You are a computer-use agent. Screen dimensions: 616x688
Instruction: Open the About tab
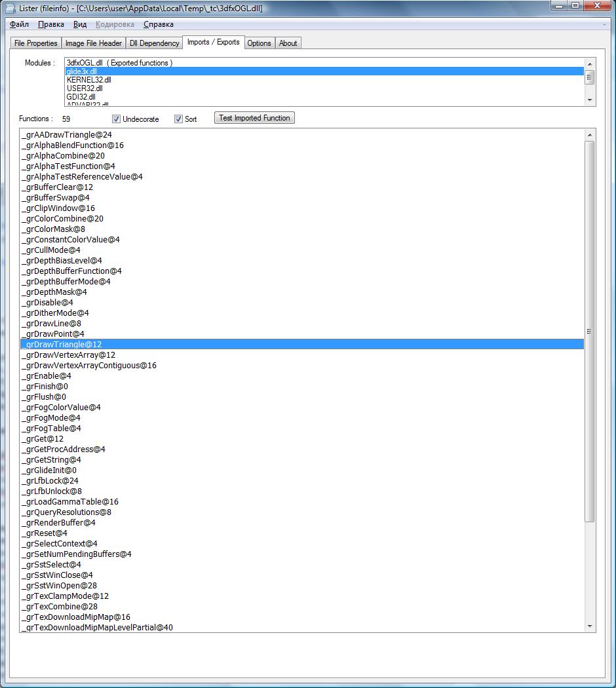point(288,43)
